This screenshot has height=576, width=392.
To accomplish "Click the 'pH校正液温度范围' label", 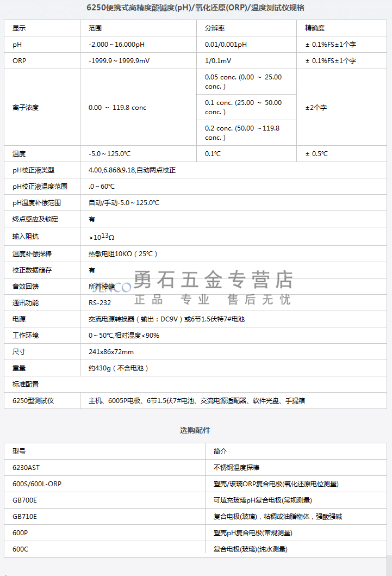I will pyautogui.click(x=40, y=187).
